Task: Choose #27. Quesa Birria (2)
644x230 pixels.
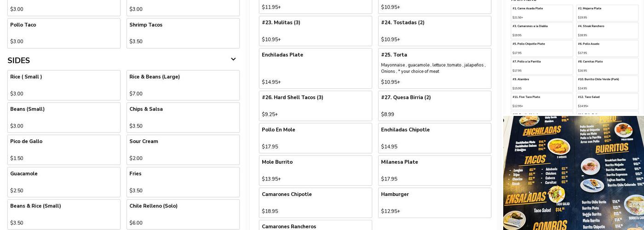Action: point(434,106)
